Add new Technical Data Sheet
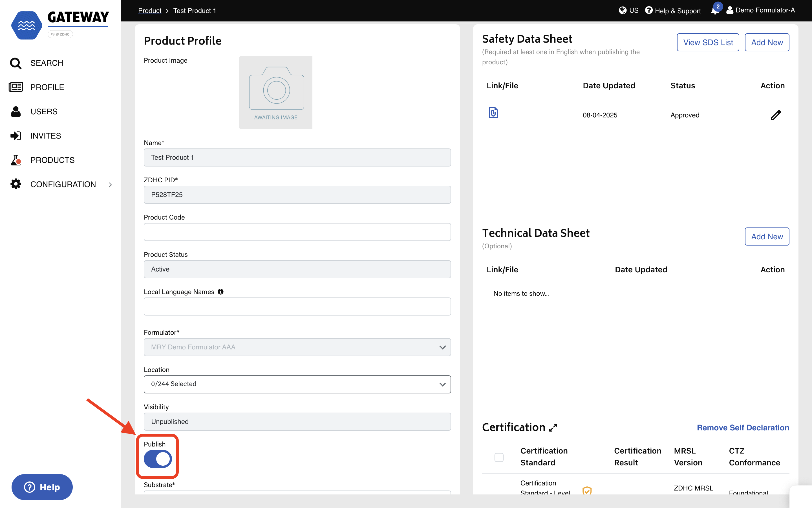This screenshot has width=812, height=508. [x=767, y=237]
